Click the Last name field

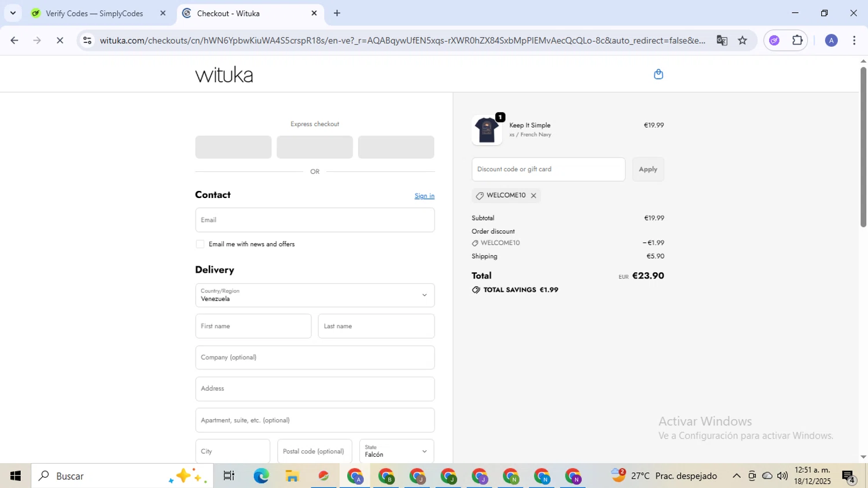(376, 326)
